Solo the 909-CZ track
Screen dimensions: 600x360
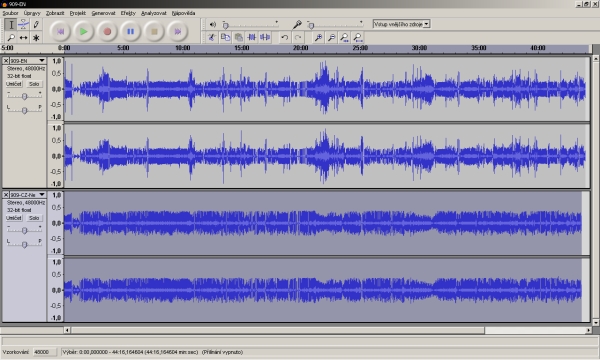click(34, 218)
